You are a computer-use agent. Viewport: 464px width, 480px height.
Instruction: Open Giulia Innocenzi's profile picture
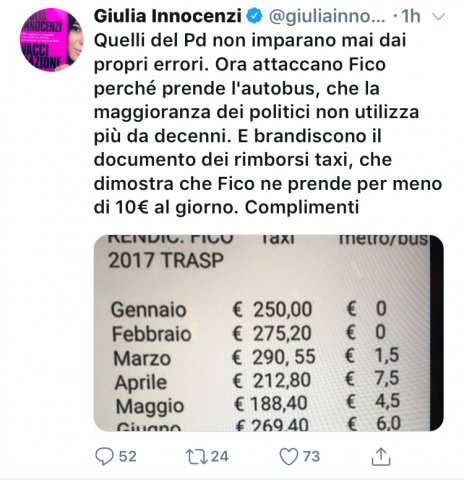51,40
